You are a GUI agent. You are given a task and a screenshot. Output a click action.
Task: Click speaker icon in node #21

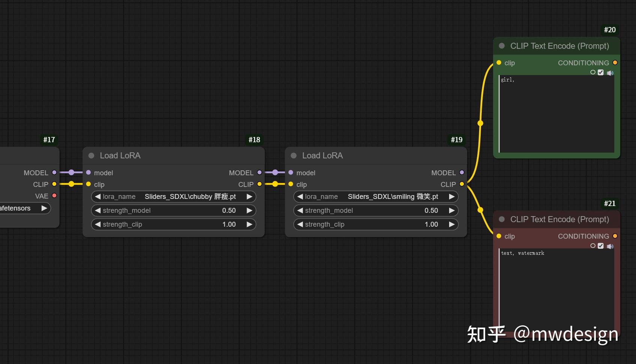click(x=610, y=246)
